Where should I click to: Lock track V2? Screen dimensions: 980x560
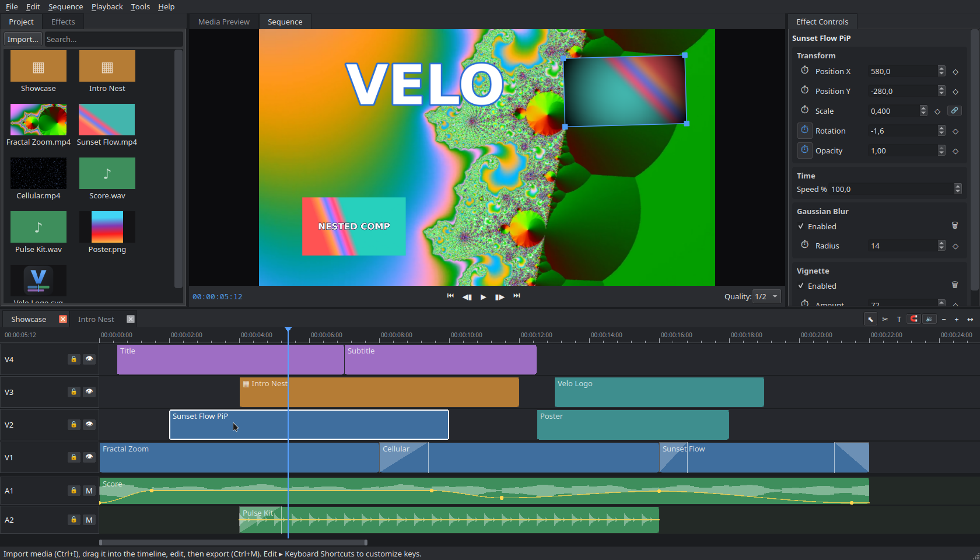[x=73, y=425]
